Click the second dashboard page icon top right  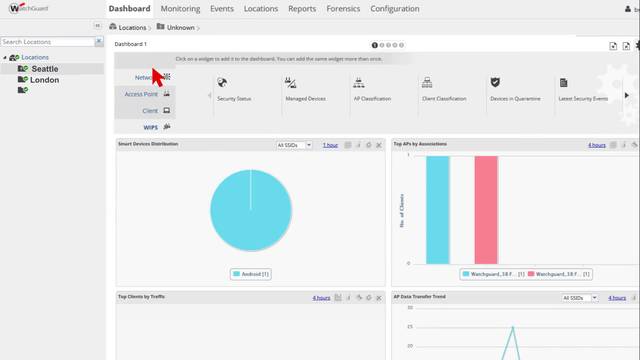(x=626, y=46)
